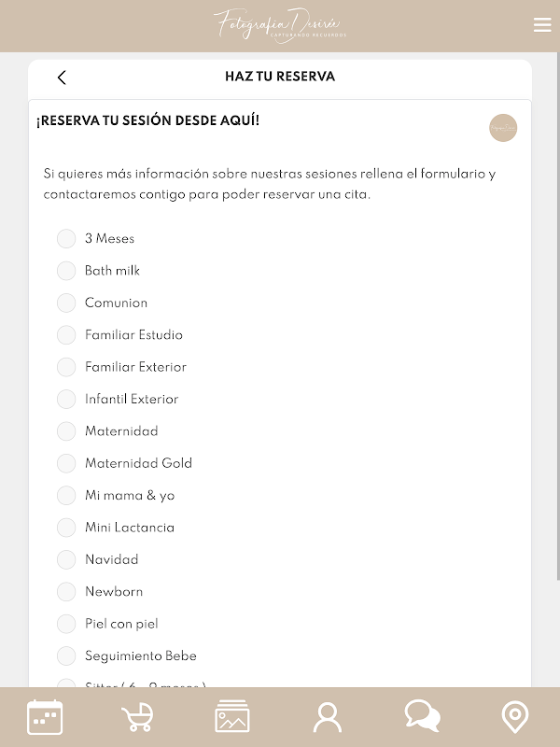560x747 pixels.
Task: Tap the Fotografía Desirée header logo
Action: click(280, 24)
